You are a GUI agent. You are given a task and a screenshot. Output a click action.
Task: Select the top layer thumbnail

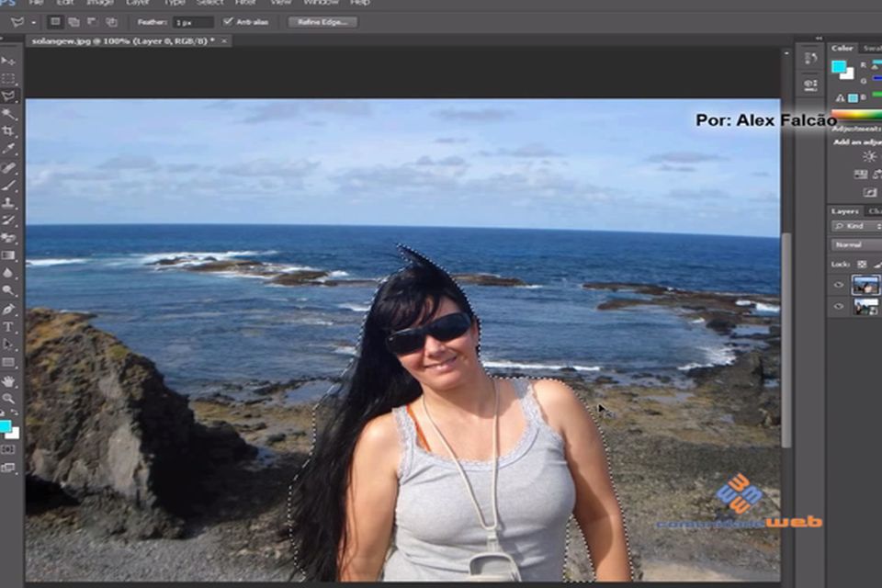pos(865,285)
